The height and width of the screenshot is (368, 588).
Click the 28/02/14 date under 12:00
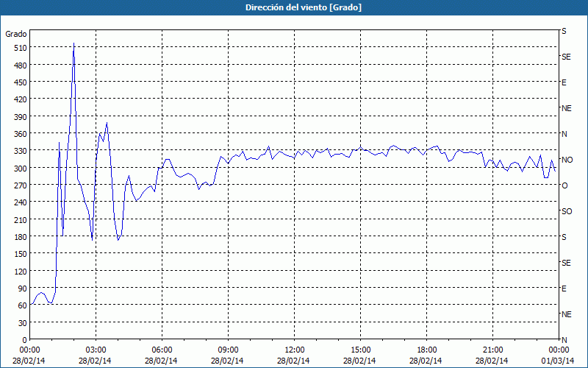click(x=293, y=361)
